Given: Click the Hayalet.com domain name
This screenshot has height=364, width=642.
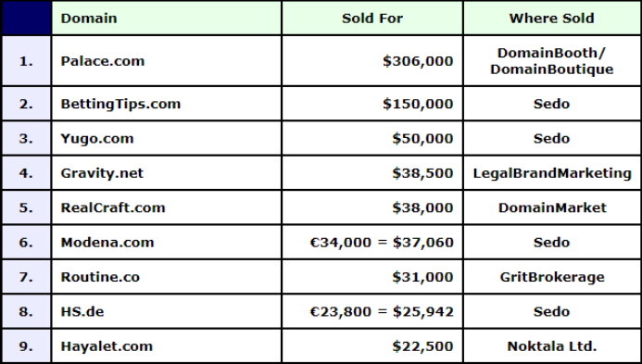Looking at the screenshot, I should pyautogui.click(x=107, y=346).
